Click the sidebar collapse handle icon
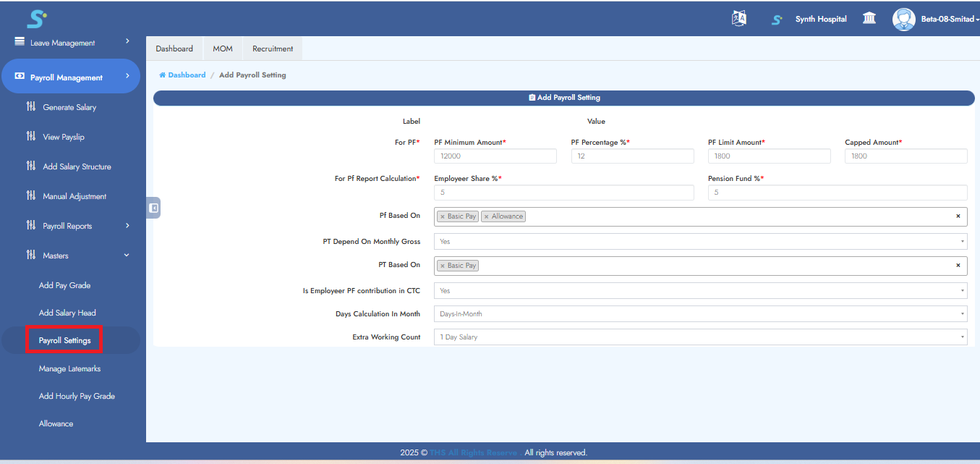 153,208
